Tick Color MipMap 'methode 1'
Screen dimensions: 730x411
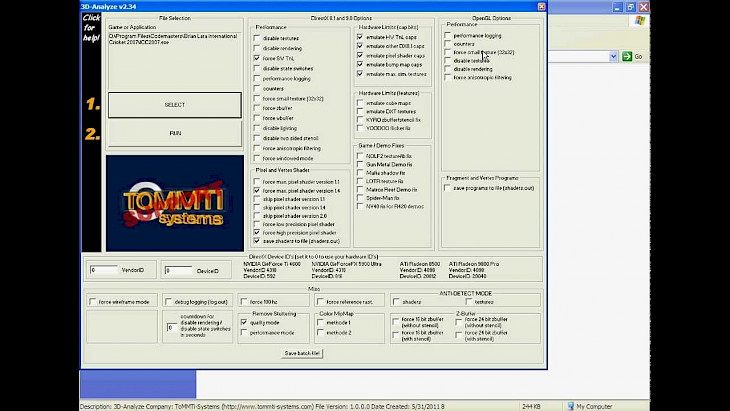[320, 322]
